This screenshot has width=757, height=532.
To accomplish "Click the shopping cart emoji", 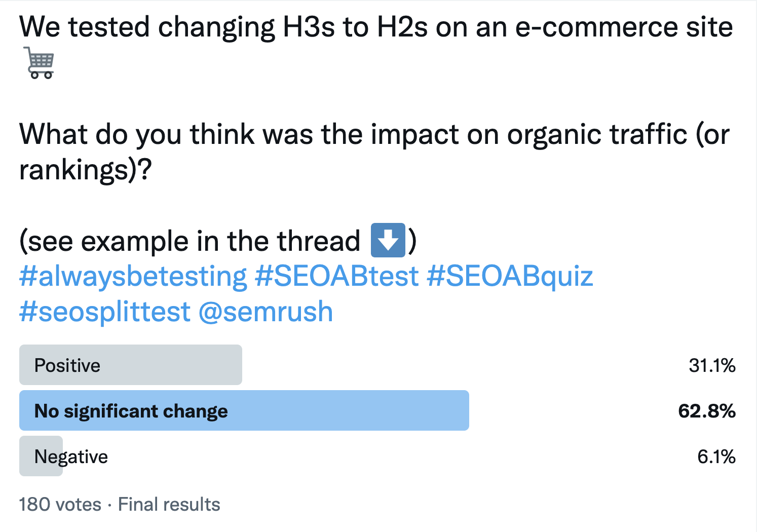I will click(x=40, y=63).
